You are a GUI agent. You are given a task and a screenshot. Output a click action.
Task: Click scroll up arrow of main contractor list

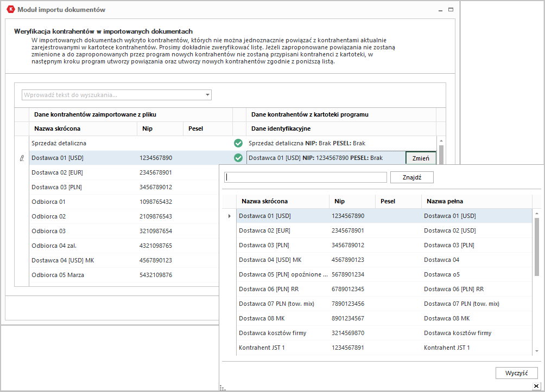pos(441,140)
